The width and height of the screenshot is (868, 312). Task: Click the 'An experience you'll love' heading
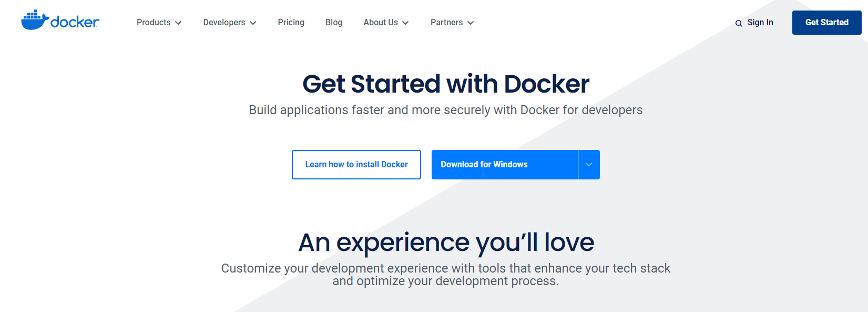click(446, 243)
